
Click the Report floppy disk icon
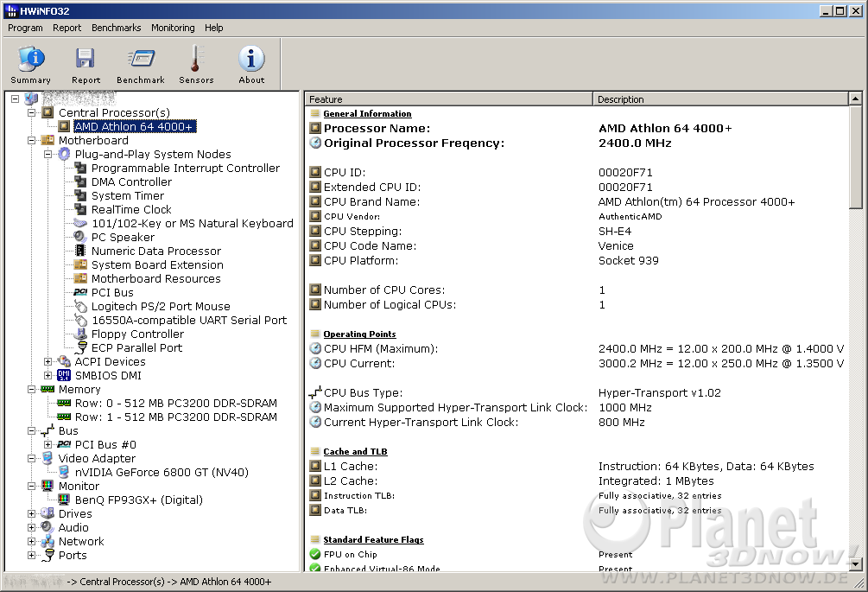click(86, 64)
